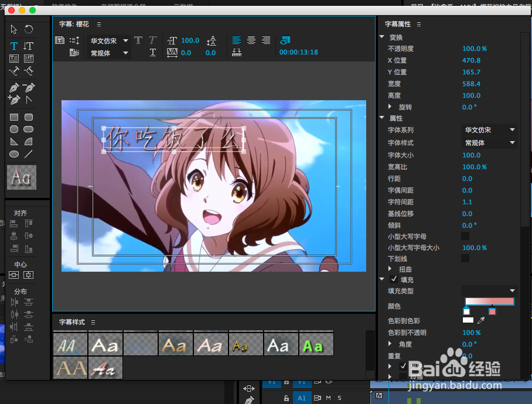Select the Pen tool
532x404 pixels.
(14, 87)
